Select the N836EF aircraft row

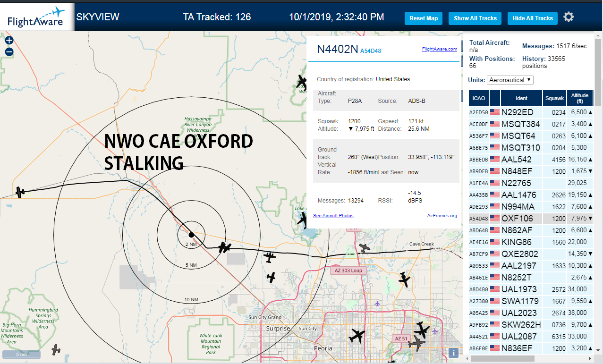531,348
